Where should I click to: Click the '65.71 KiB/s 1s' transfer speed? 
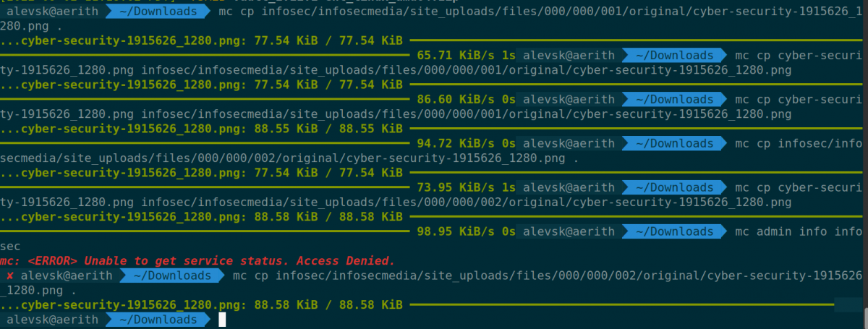coord(467,55)
